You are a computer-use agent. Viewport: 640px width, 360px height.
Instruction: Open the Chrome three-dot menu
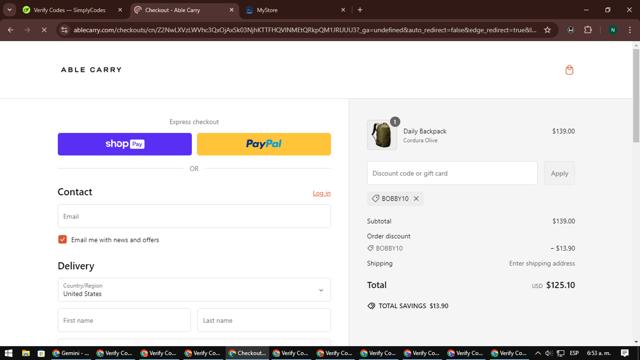click(629, 30)
